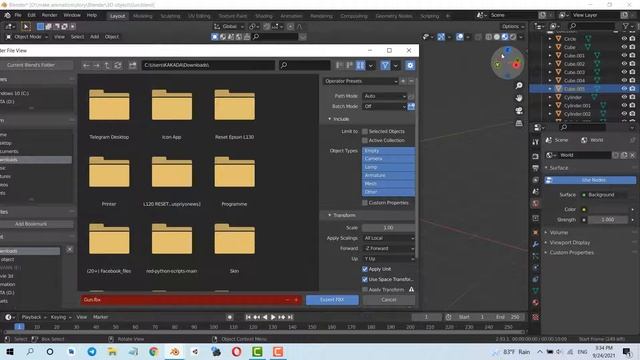
Task: Click the viewport zoom magnifier icon
Action: pyautogui.click(x=519, y=86)
